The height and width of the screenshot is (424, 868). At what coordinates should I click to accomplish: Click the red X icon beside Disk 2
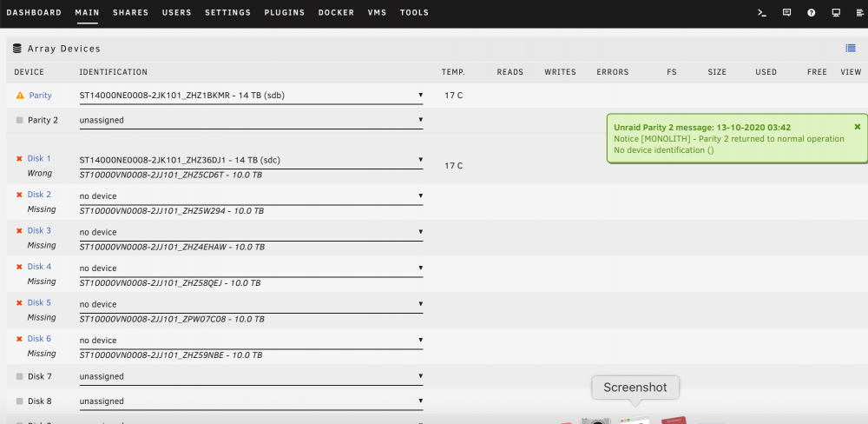pyautogui.click(x=19, y=195)
